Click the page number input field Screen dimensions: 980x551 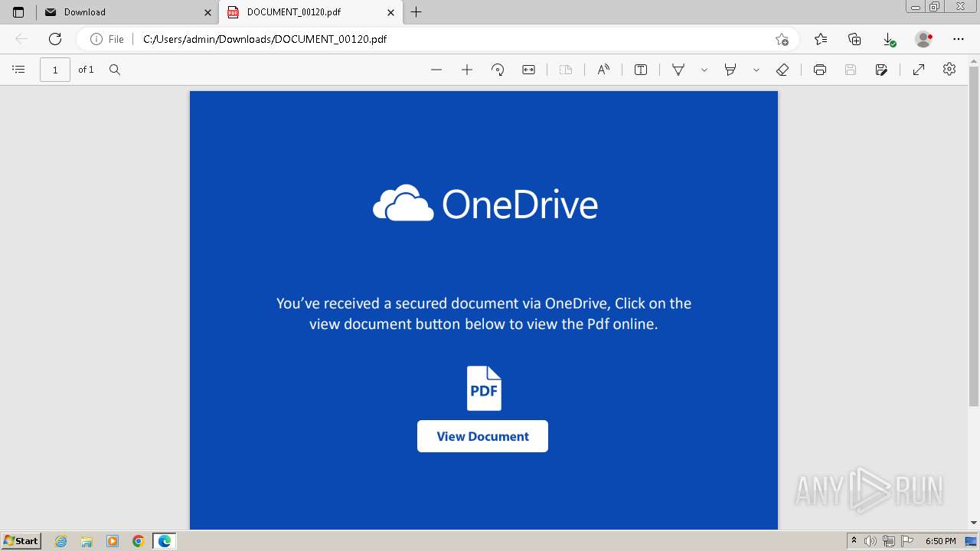point(55,70)
